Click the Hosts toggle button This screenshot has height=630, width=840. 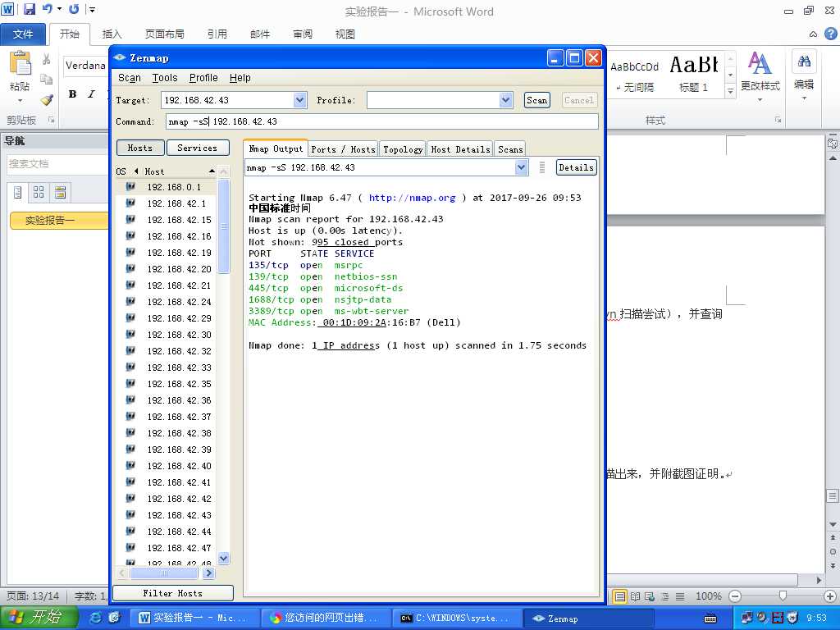139,148
